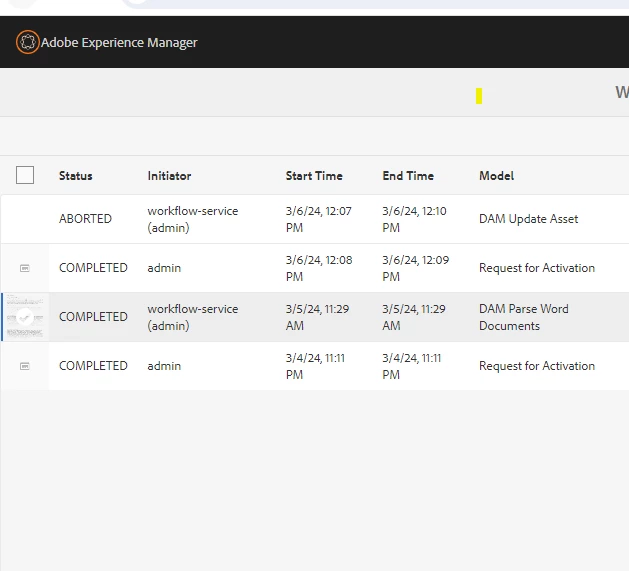Viewport: 629px width, 571px height.
Task: Click the start time 3/5/24, 11:29 AM
Action: [x=317, y=317]
